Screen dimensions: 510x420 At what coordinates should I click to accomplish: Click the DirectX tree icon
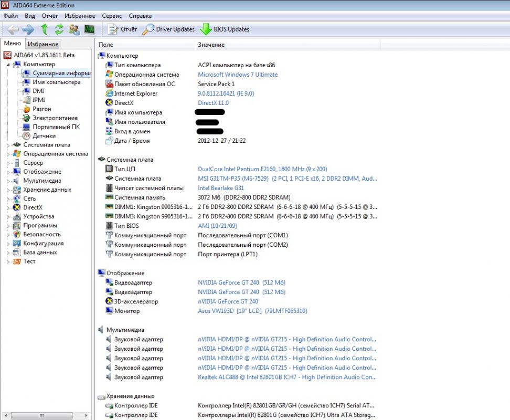pos(17,207)
